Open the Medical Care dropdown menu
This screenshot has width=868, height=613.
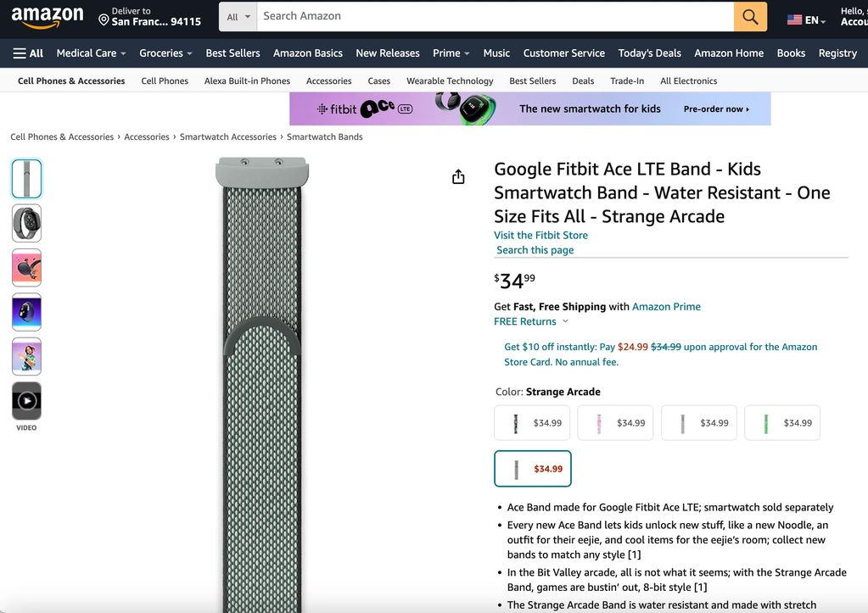point(91,53)
